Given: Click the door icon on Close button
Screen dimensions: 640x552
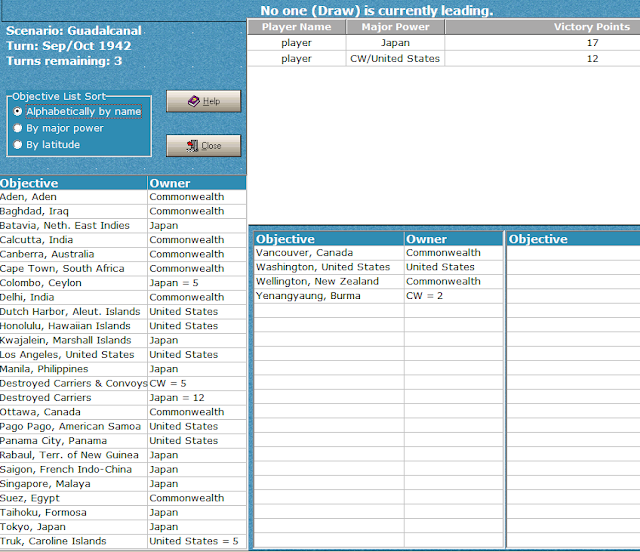Looking at the screenshot, I should pyautogui.click(x=192, y=146).
